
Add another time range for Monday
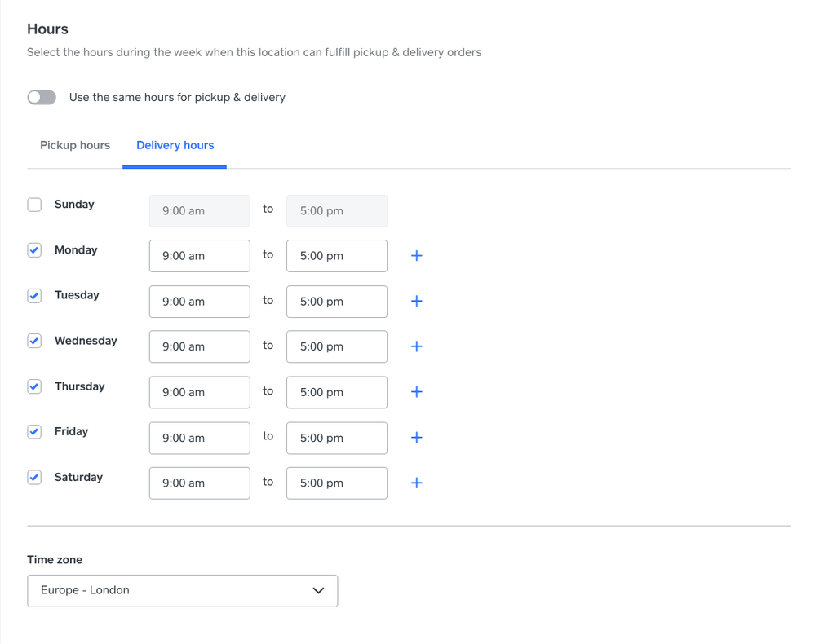click(x=416, y=256)
